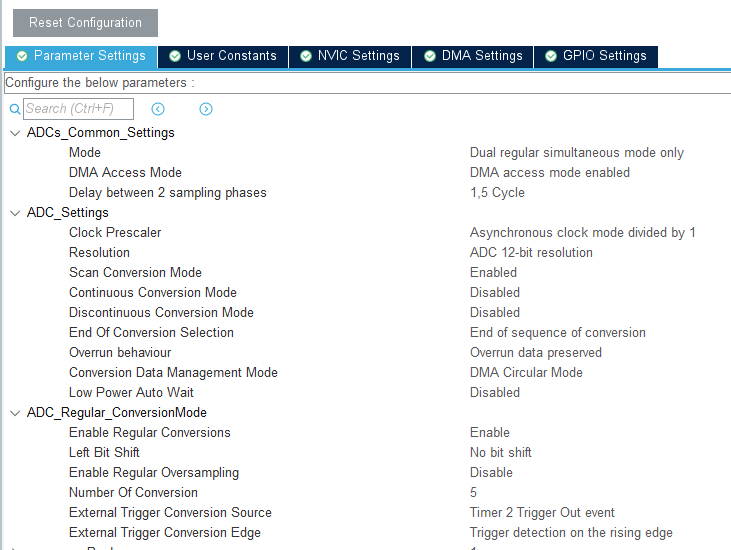Go to next search result arrow
The image size is (731, 550).
[206, 109]
